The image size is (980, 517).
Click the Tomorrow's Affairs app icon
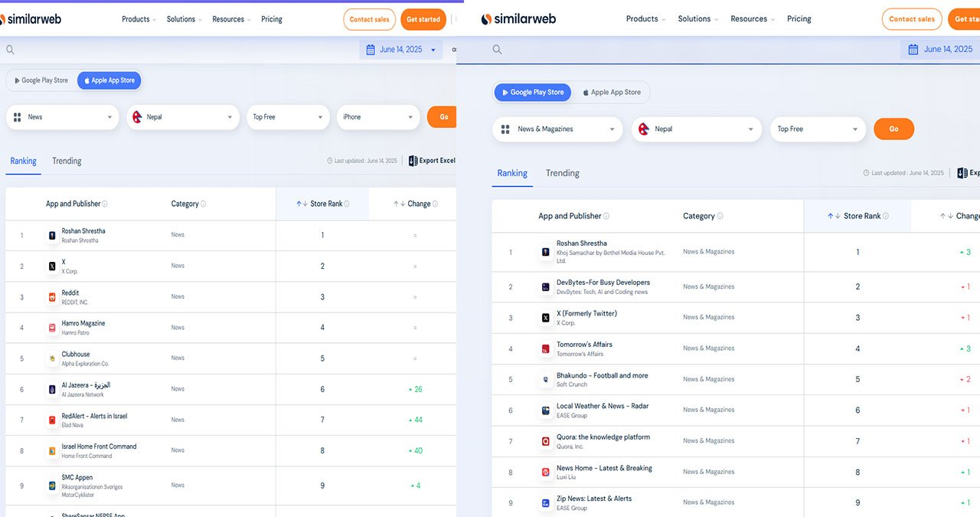[546, 349]
